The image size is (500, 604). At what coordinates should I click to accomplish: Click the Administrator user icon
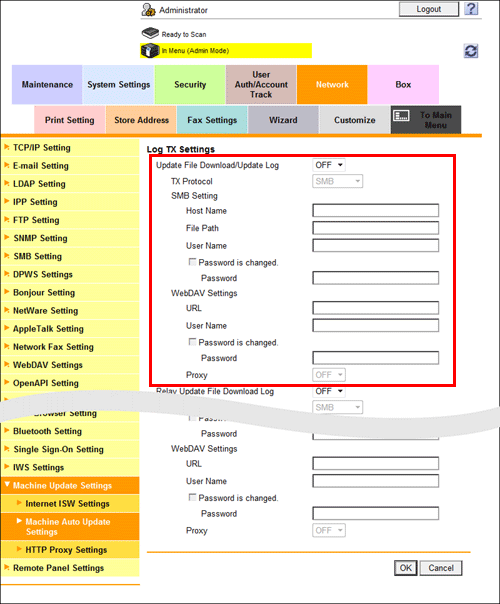point(148,10)
